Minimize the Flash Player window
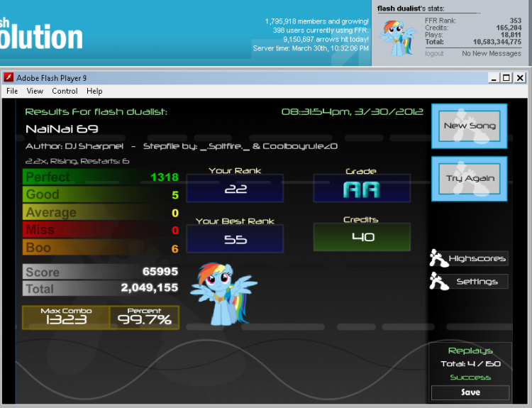The image size is (532, 408). click(x=494, y=78)
